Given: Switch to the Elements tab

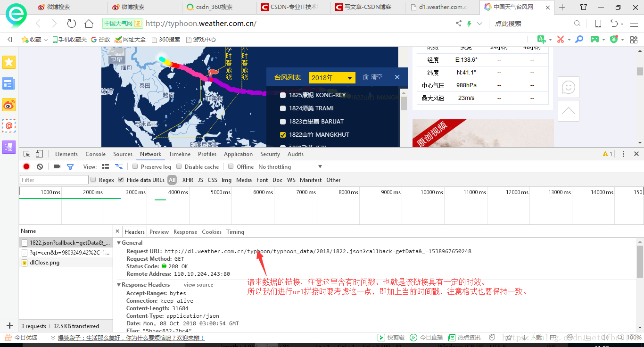Looking at the screenshot, I should click(x=66, y=154).
